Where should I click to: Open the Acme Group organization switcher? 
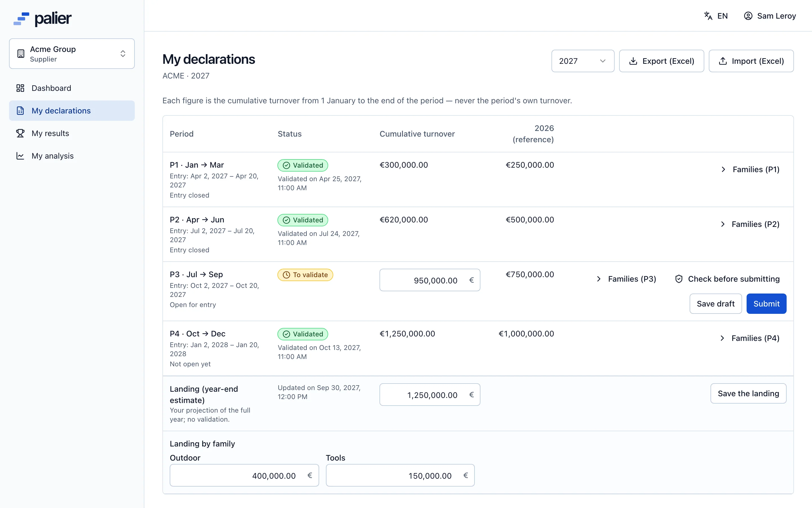click(72, 54)
